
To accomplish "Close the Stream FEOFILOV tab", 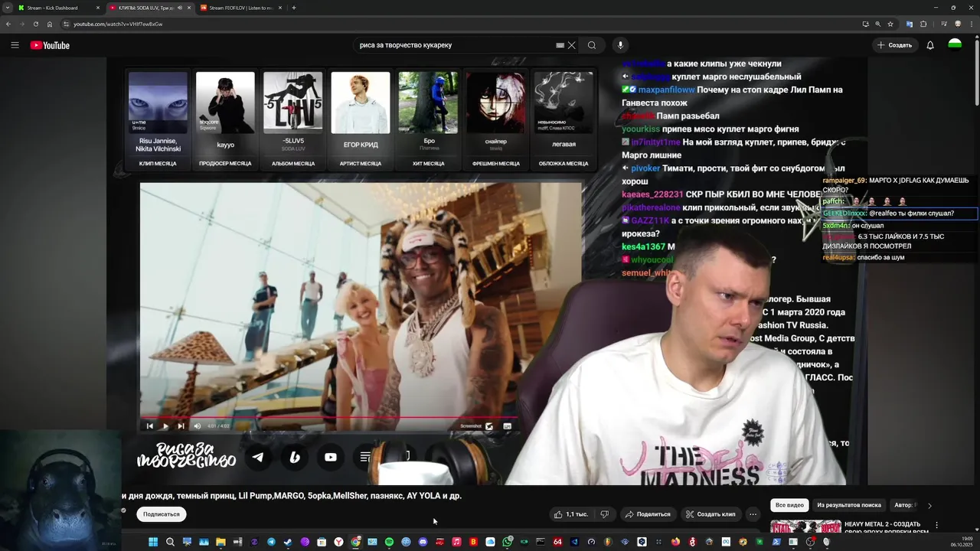I will click(280, 8).
